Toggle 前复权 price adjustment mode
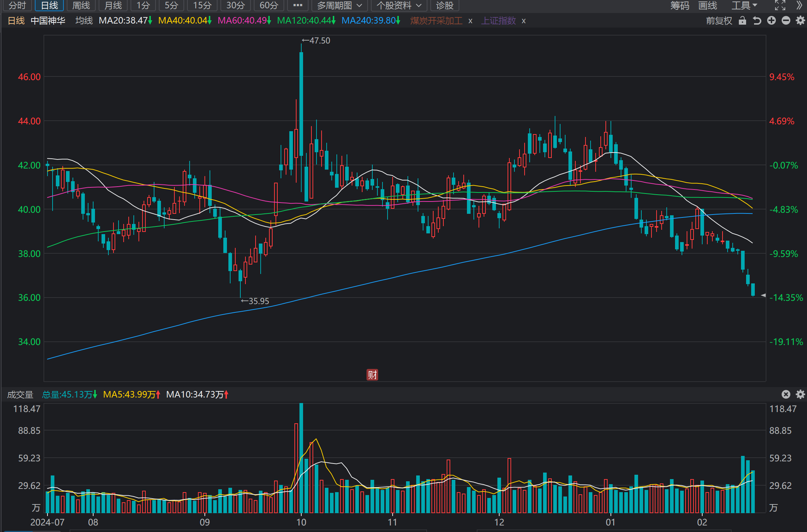 (x=719, y=21)
